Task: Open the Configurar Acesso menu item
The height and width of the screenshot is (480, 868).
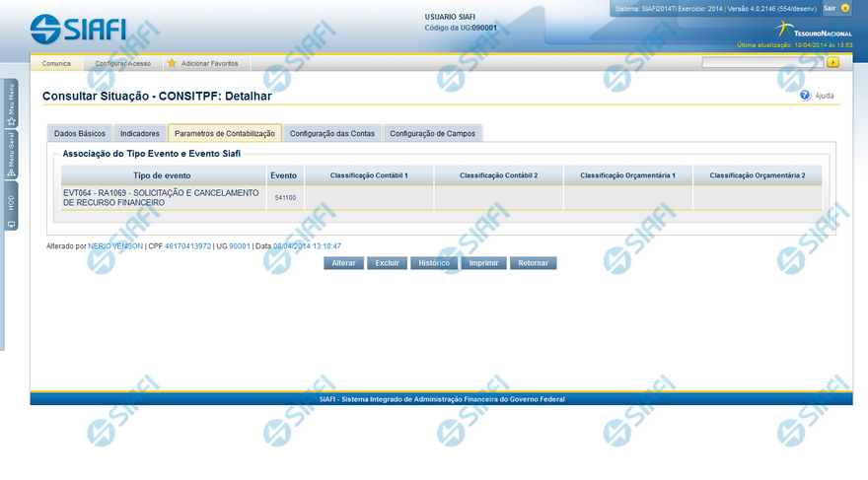Action: [x=123, y=63]
